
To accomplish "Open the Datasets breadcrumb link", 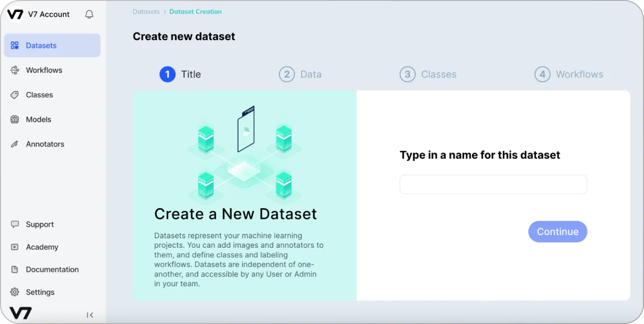I will 146,11.
